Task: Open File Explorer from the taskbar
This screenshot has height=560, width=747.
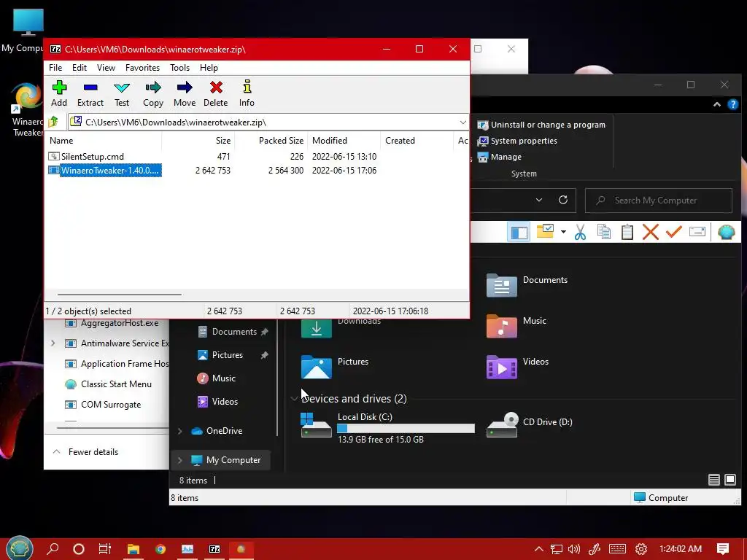Action: [133, 549]
